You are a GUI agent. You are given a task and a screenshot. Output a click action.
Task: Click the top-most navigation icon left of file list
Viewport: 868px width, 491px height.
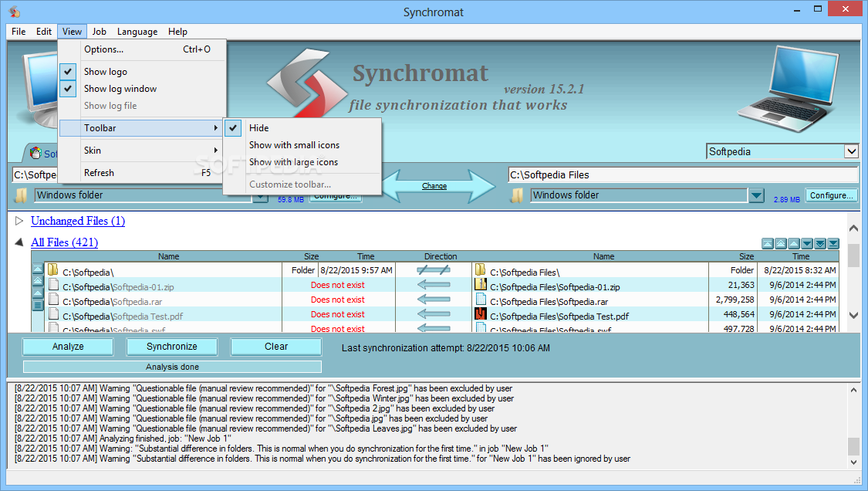(x=38, y=269)
